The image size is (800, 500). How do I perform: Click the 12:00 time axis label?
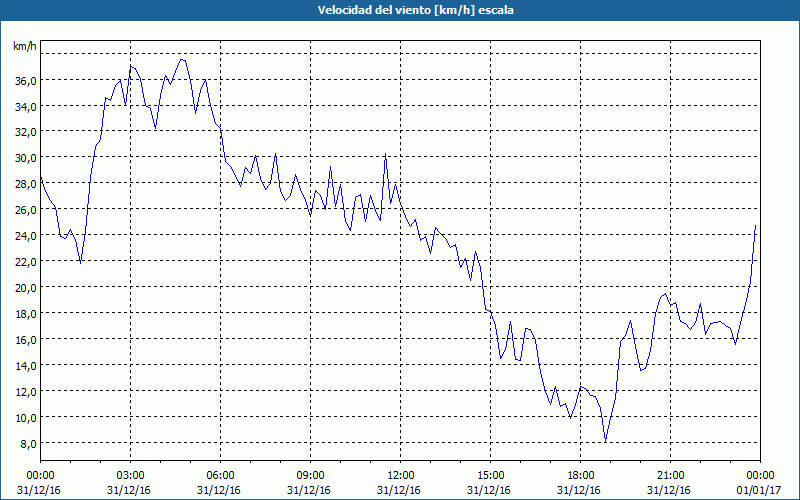401,476
